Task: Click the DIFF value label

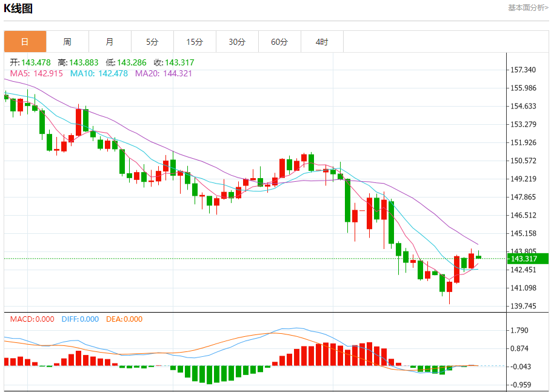Action: point(80,319)
